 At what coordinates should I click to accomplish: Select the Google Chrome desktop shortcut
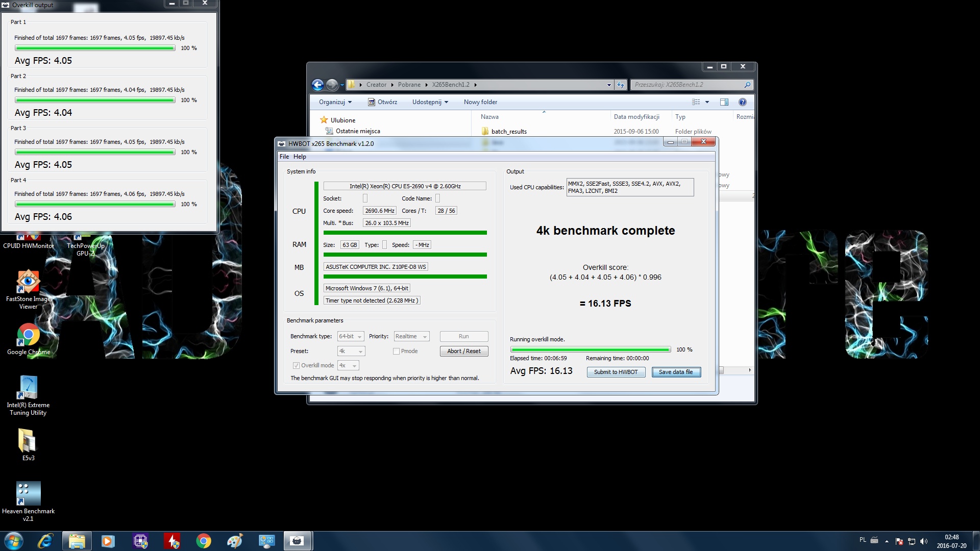(x=28, y=339)
